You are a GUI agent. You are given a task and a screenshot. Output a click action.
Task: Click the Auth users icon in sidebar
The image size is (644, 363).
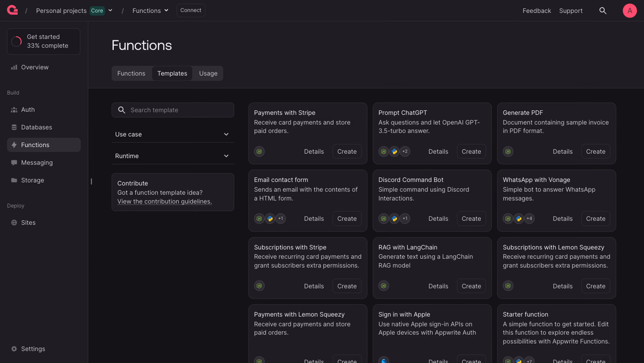(14, 110)
